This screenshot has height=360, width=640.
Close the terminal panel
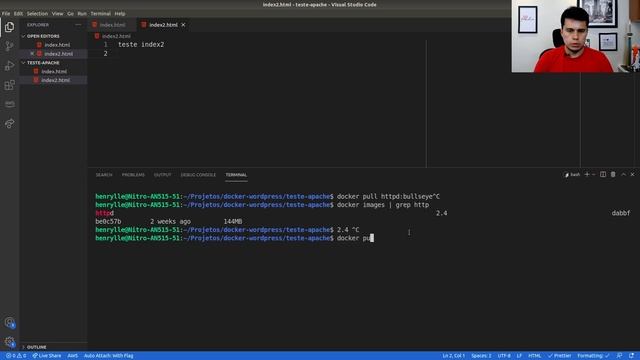coord(632,175)
